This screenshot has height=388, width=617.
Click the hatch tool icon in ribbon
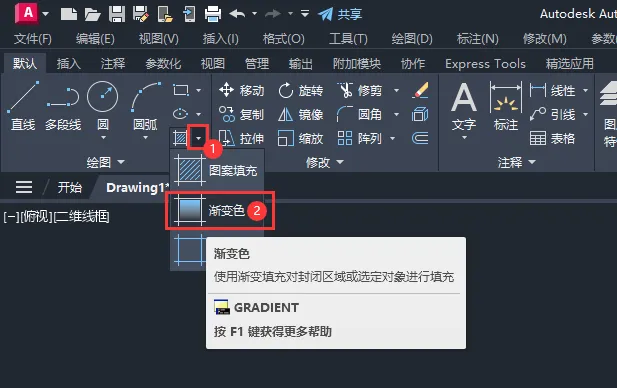[180, 138]
